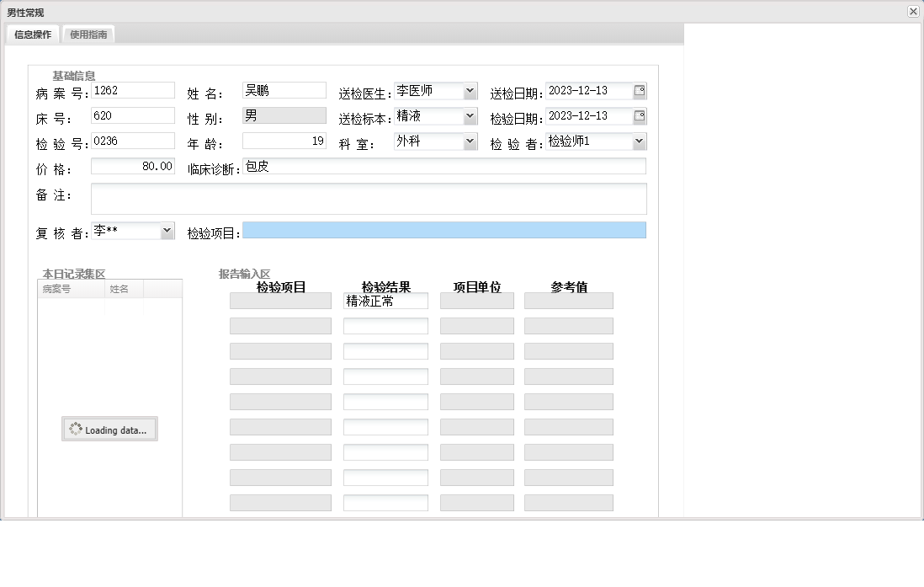The width and height of the screenshot is (924, 587).
Task: Open the 复核者 dropdown showing 李**
Action: (166, 230)
